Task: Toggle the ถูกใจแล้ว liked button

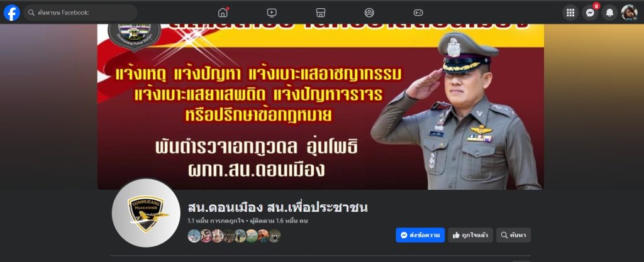Action: [x=470, y=235]
